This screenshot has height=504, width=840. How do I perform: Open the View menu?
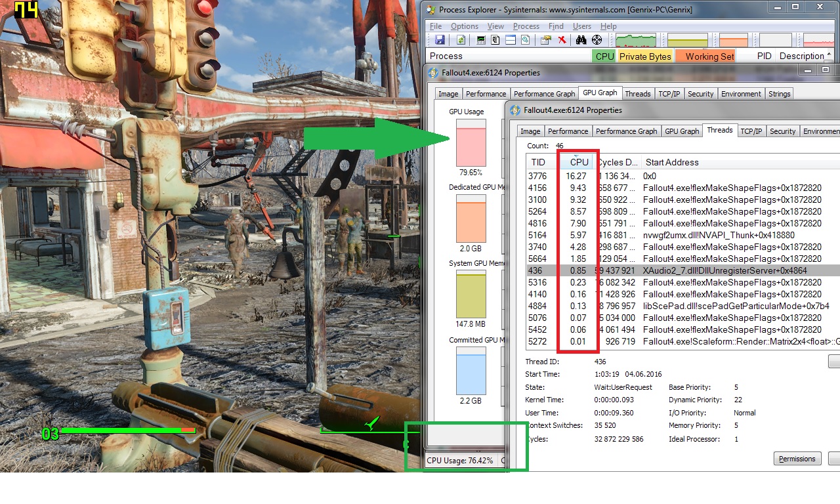(496, 26)
